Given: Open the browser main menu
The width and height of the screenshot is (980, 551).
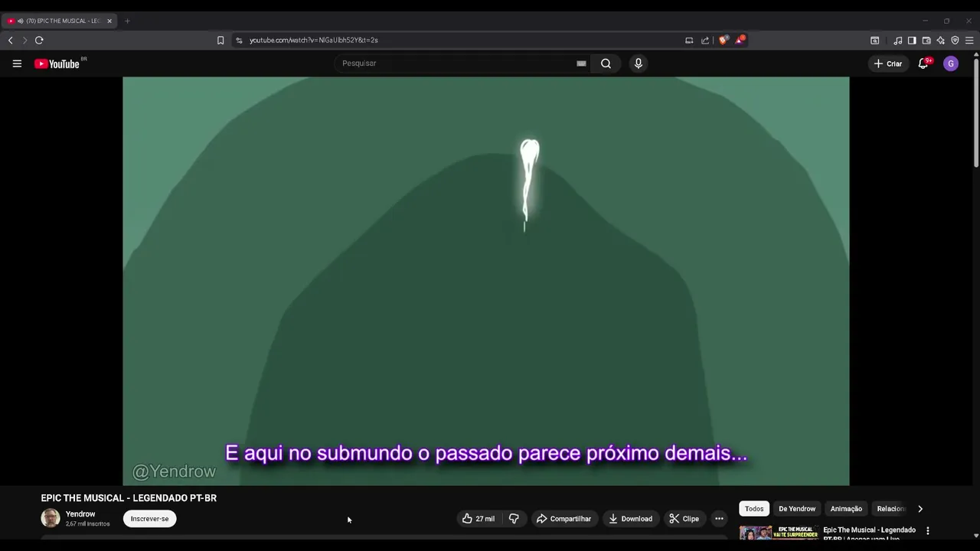Looking at the screenshot, I should tap(969, 40).
